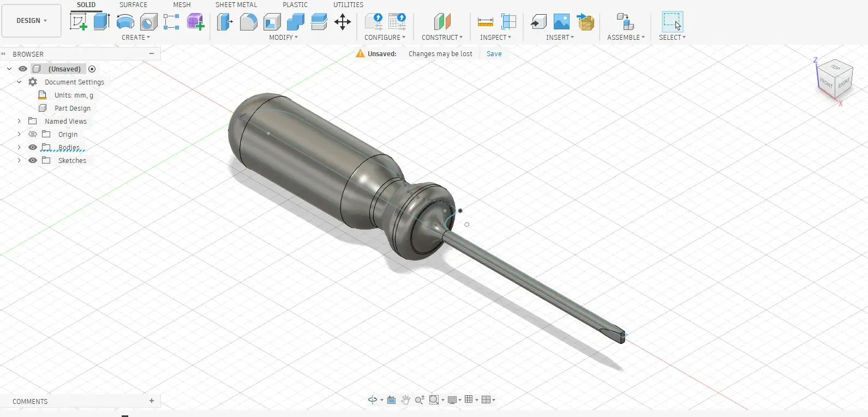Viewport: 868px width, 417px height.
Task: Select the Press Pull tool
Action: (225, 22)
